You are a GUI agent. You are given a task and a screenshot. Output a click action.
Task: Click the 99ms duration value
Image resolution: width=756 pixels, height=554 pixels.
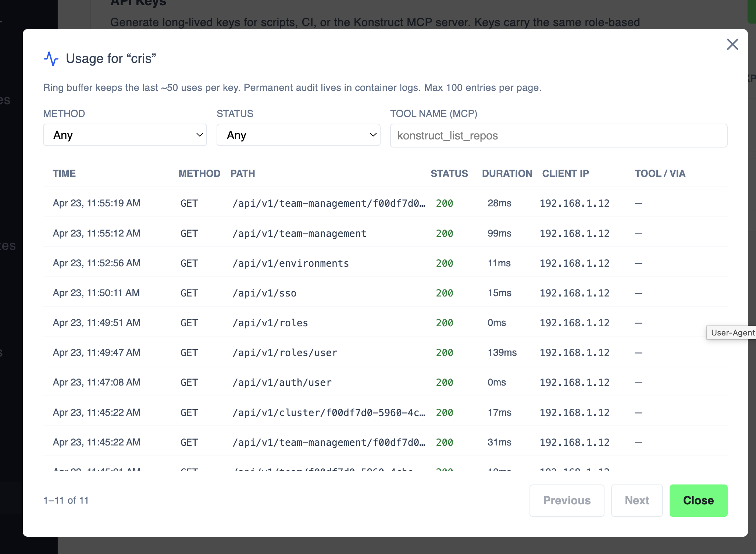499,233
